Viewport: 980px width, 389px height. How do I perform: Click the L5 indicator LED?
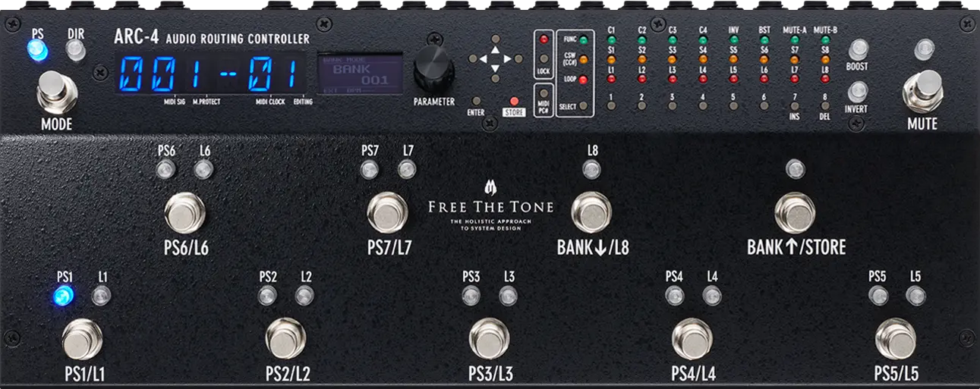pyautogui.click(x=915, y=296)
